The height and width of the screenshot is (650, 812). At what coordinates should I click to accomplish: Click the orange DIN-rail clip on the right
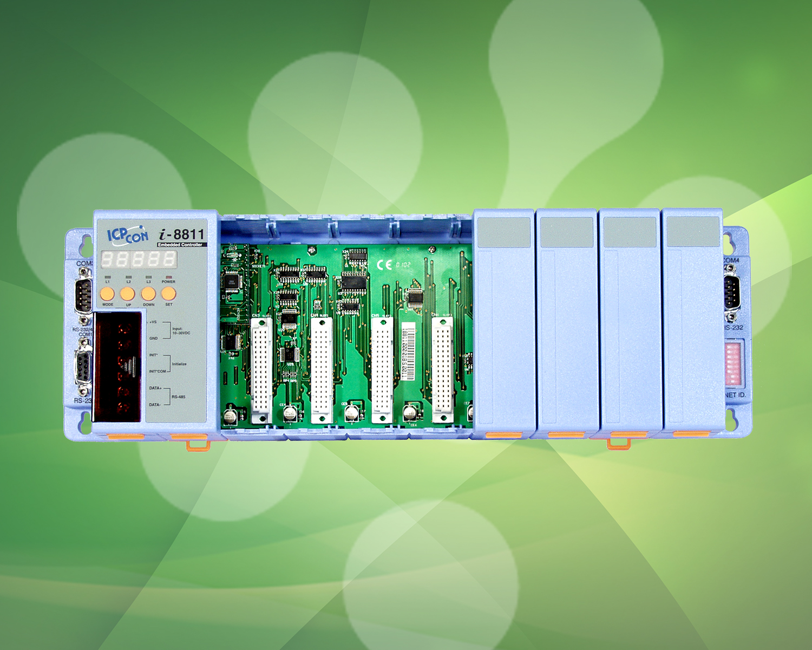point(618,444)
